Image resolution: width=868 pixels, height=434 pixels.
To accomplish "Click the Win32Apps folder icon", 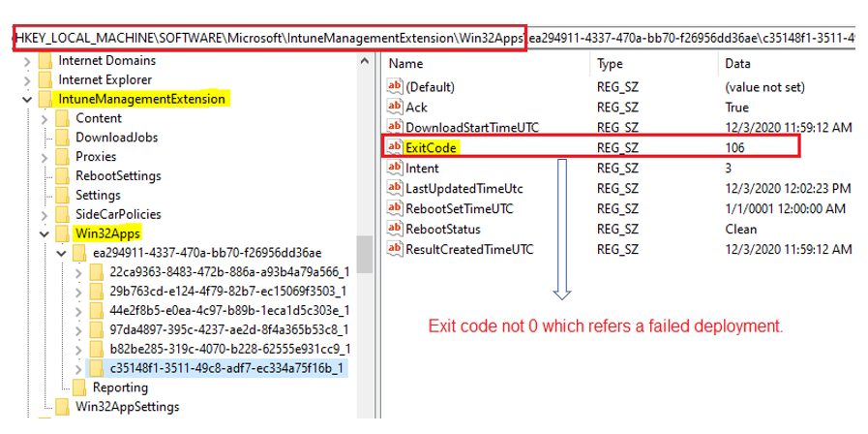I will 63,233.
